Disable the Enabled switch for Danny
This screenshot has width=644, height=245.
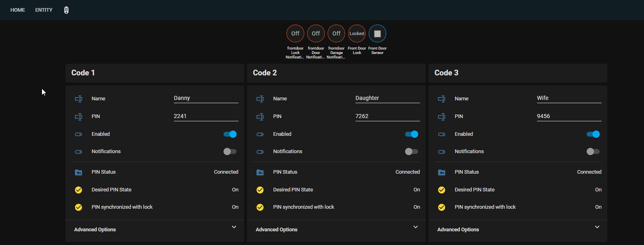230,134
